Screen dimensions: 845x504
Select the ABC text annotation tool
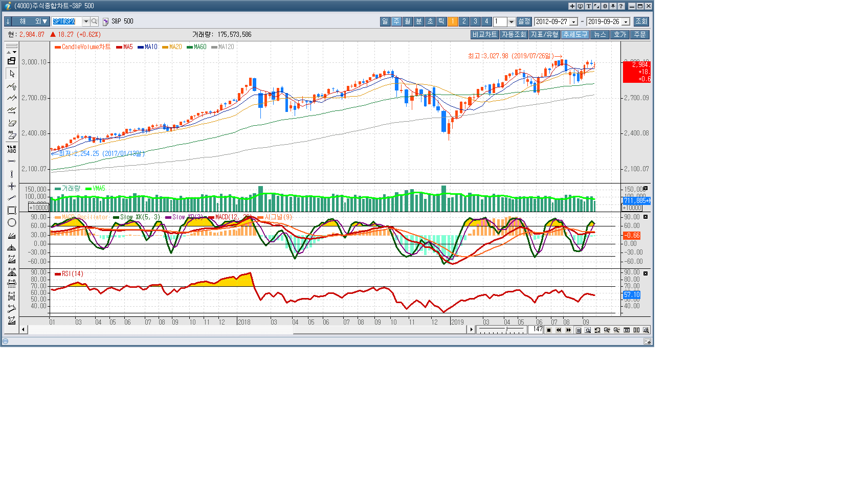[12, 149]
